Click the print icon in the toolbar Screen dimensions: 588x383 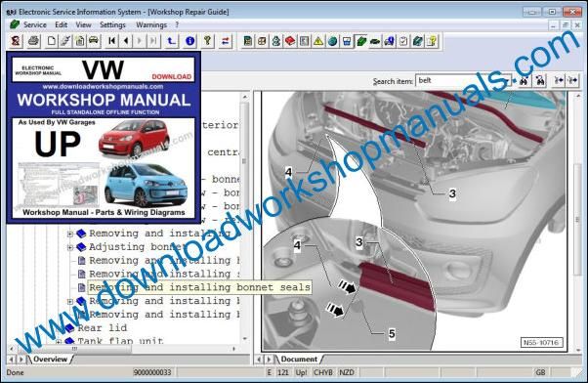(34, 41)
